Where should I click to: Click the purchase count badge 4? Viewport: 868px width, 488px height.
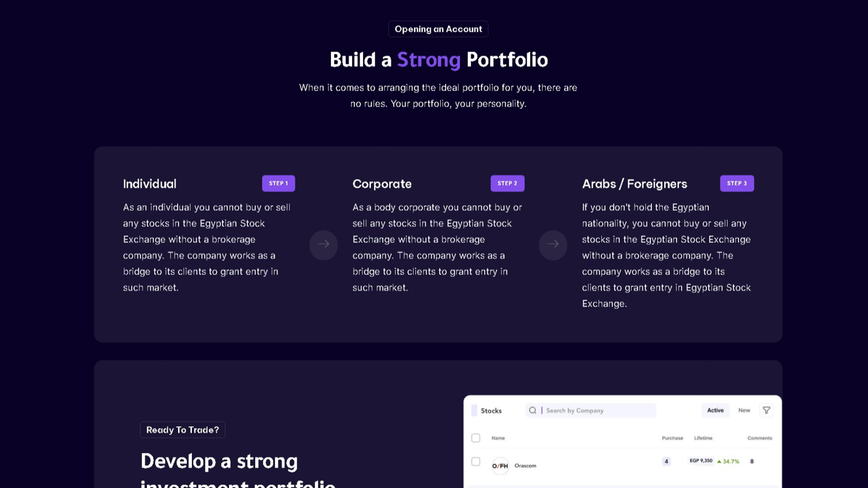tap(666, 461)
